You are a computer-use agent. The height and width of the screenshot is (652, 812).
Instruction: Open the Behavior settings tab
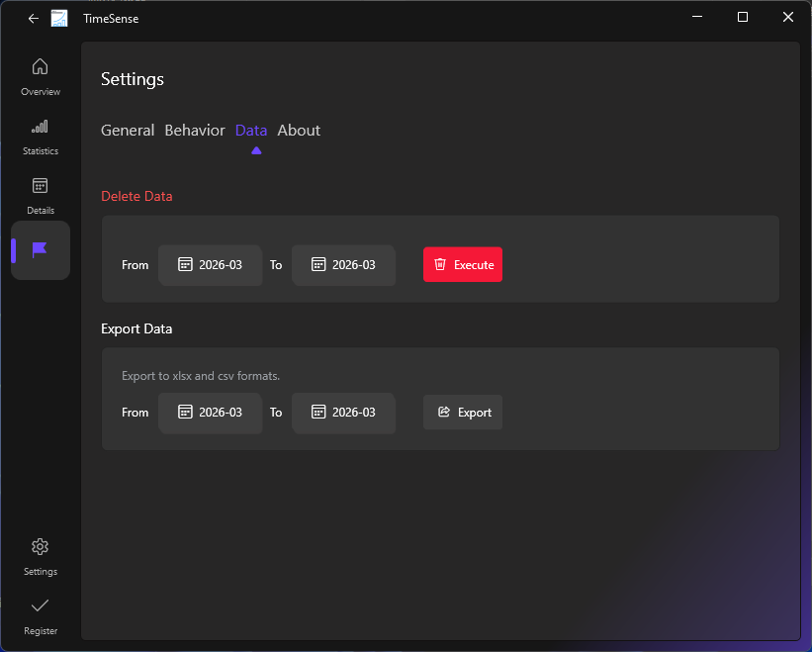pos(195,130)
